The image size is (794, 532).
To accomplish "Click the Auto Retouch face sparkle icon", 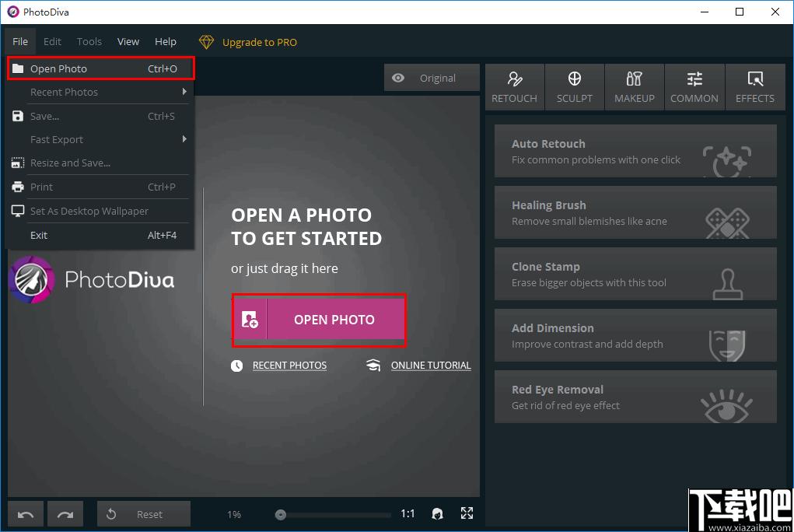I will [x=727, y=161].
